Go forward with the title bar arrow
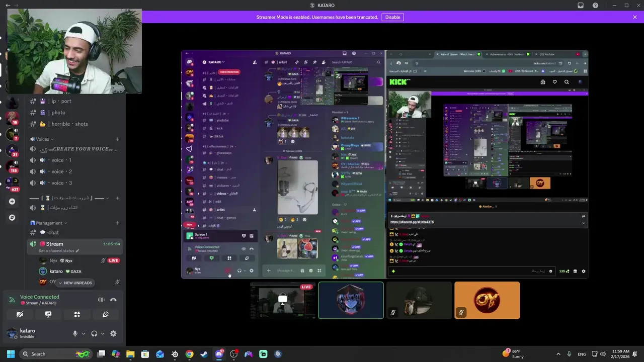 16,5
